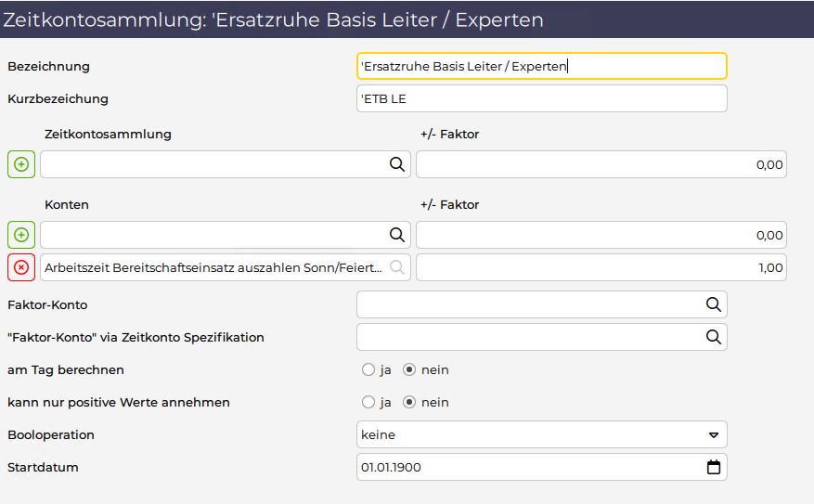This screenshot has height=504, width=814.
Task: Click the empty Konten Faktor field 0,00
Action: pos(601,235)
